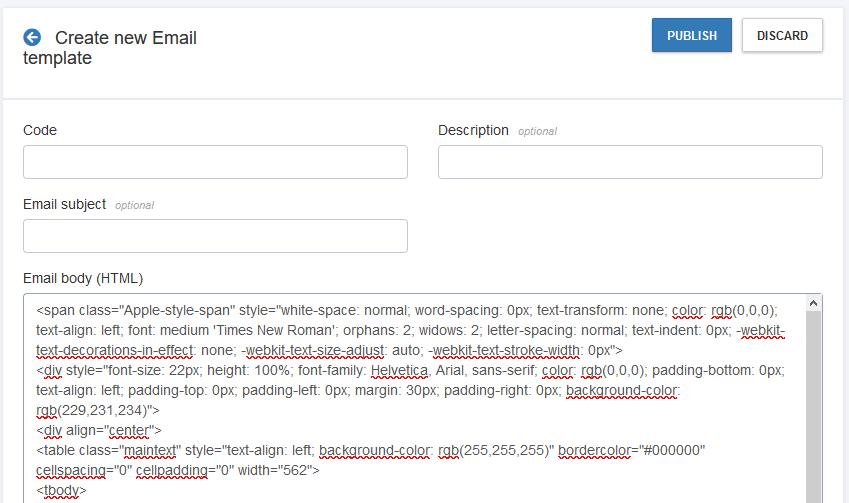Screen dimensions: 849x503
Task: Click the "Email subject" label
Action: point(64,204)
